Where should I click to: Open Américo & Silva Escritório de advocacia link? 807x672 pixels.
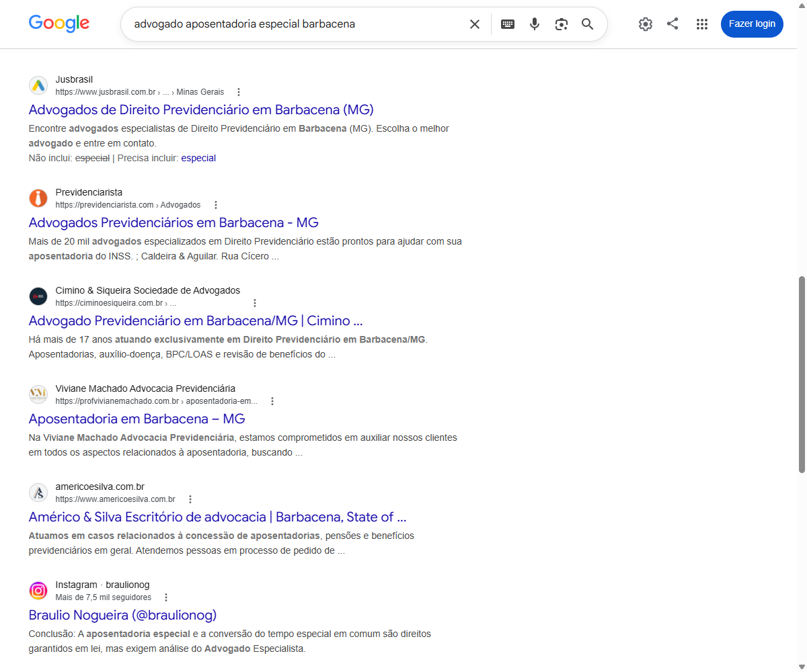pos(218,517)
